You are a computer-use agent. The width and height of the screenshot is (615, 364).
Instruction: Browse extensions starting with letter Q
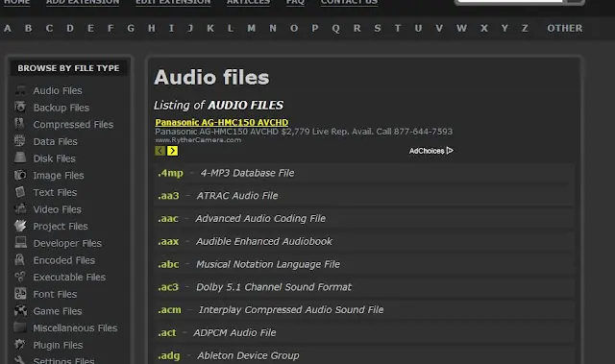(335, 28)
